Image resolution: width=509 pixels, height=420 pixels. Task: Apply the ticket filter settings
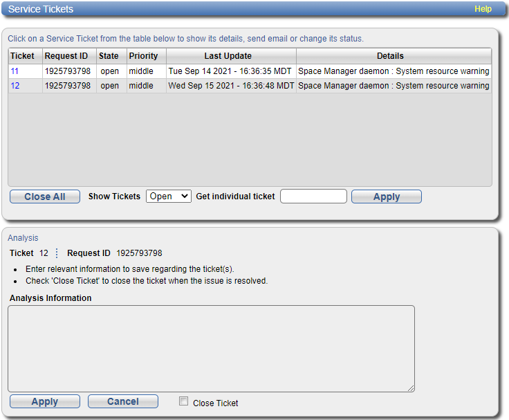tap(386, 197)
